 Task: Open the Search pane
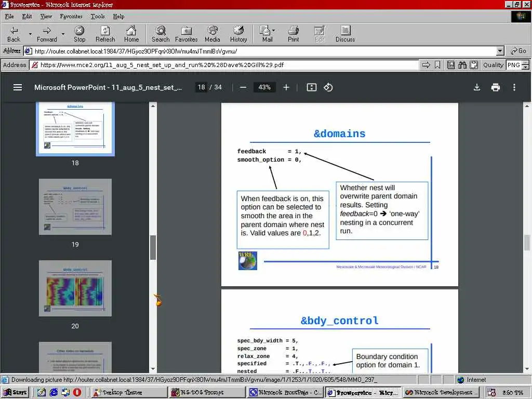click(161, 34)
